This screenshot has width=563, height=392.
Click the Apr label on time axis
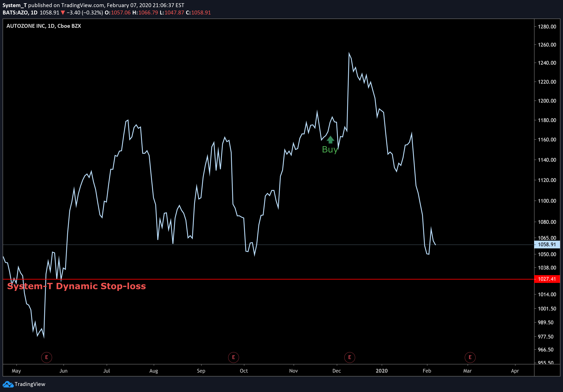coord(515,371)
